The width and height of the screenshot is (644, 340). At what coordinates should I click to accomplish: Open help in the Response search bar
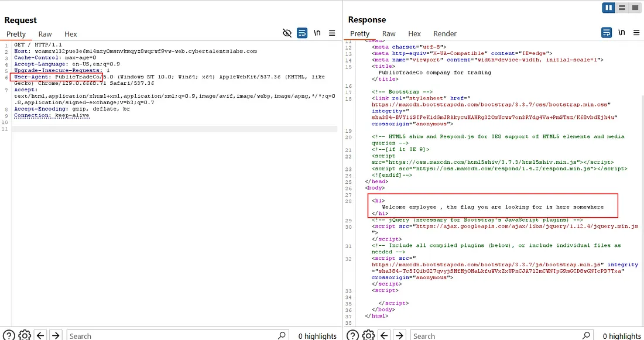[x=352, y=335]
